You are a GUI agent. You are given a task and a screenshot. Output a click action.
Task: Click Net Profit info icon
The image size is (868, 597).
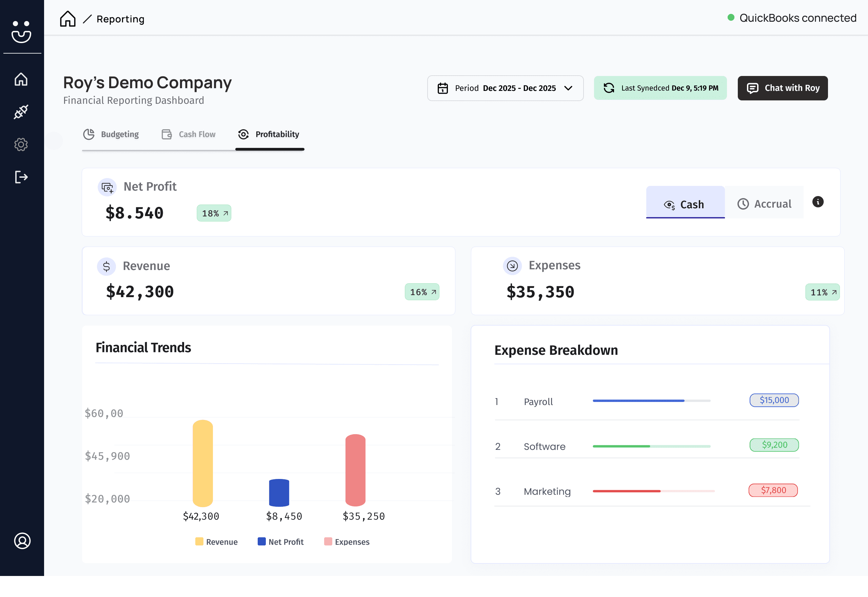coord(817,202)
